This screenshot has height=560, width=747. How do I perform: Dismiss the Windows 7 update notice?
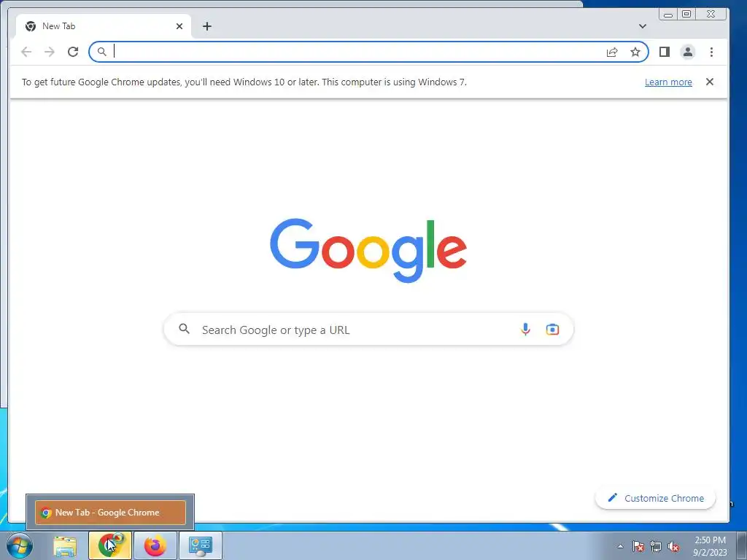click(x=709, y=82)
